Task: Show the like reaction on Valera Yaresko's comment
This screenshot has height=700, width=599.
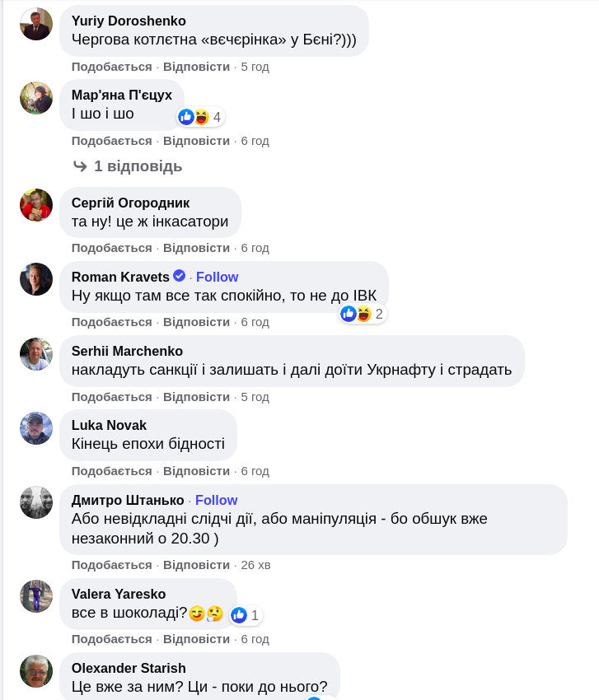Action: pyautogui.click(x=245, y=615)
